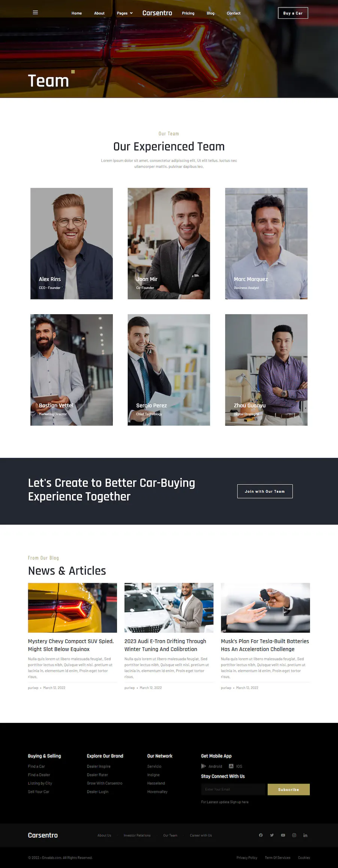Open the Blog menu item

pyautogui.click(x=210, y=13)
